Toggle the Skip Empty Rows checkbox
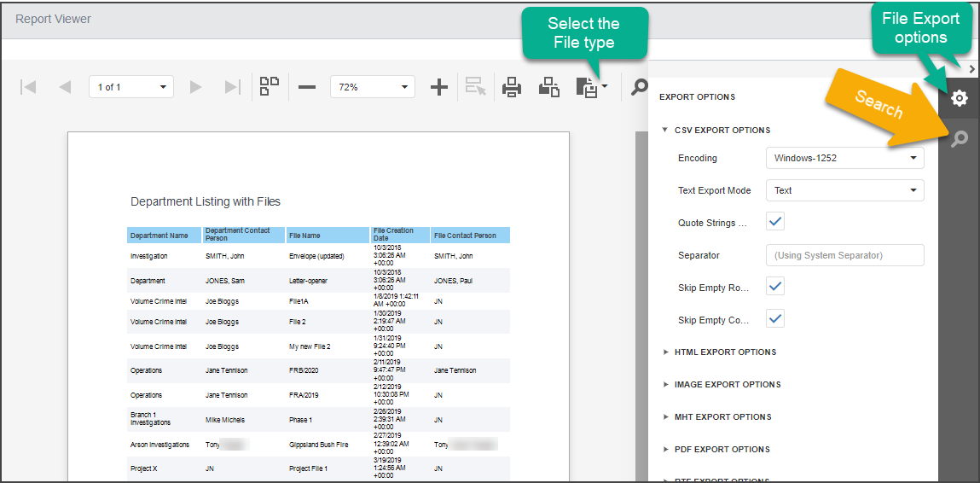980x483 pixels. 775,287
